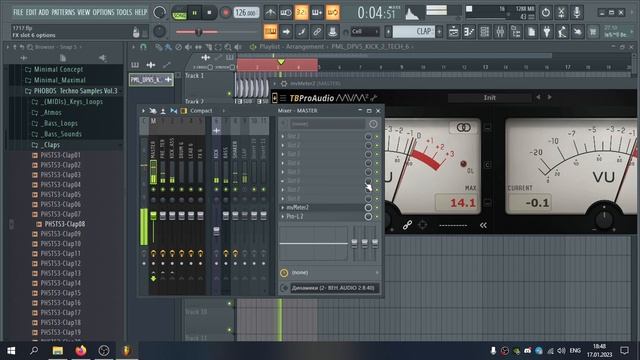The width and height of the screenshot is (640, 360).
Task: Open the mixer audio output device dropdown
Action: point(335,288)
